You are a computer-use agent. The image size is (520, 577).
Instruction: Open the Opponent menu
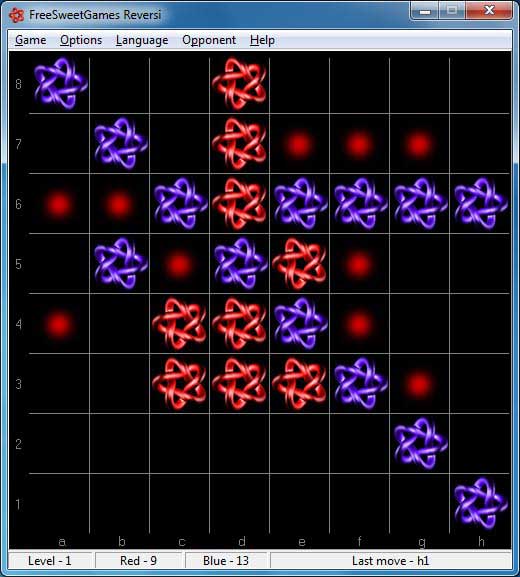[x=209, y=40]
